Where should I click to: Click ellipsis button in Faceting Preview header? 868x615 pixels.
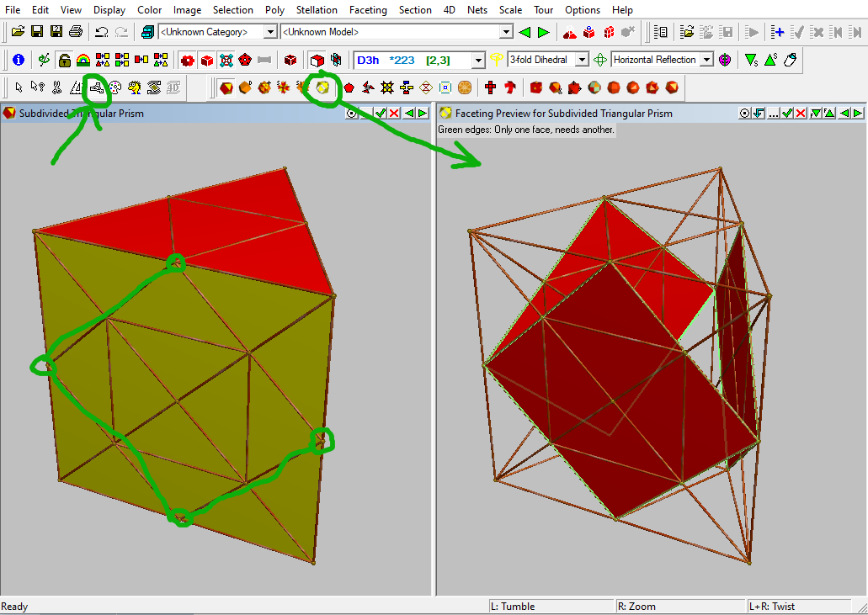tap(774, 114)
